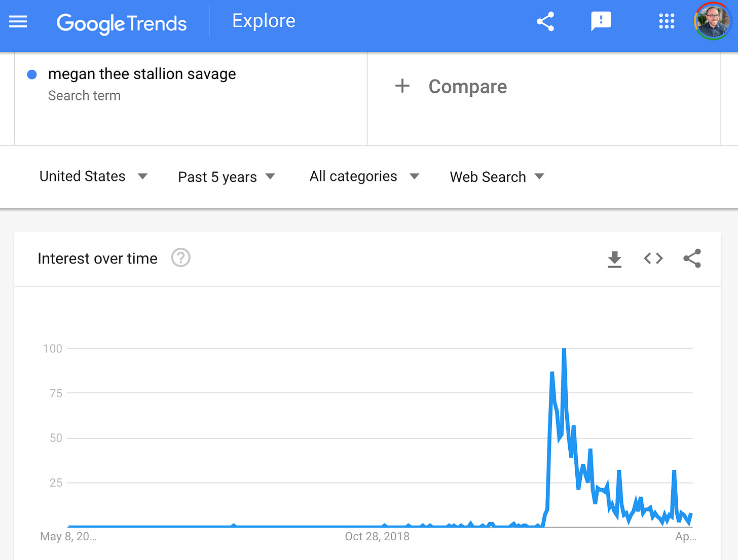Click the share icon in header
738x560 pixels.
pyautogui.click(x=545, y=21)
